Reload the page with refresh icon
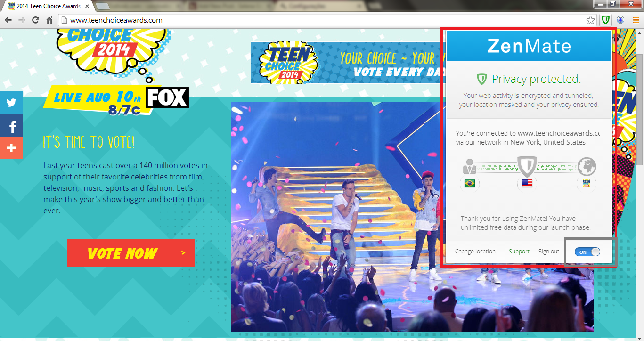Screen dimensions: 644x341 [35, 20]
